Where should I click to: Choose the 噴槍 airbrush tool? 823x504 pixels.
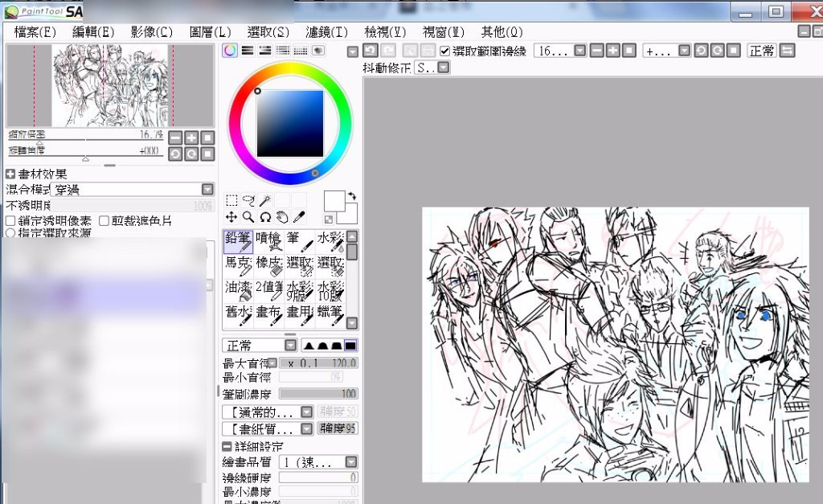268,242
